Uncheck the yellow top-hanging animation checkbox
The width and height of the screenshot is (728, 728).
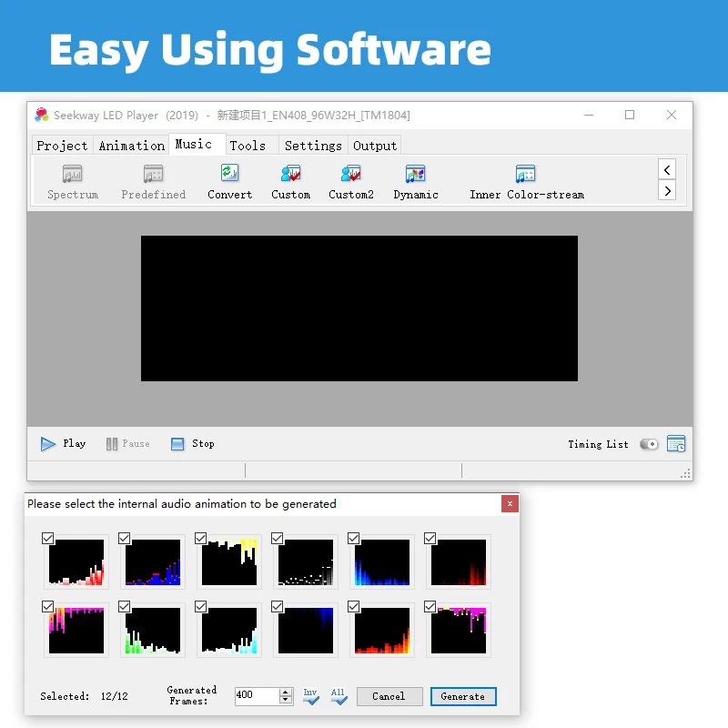click(x=200, y=538)
